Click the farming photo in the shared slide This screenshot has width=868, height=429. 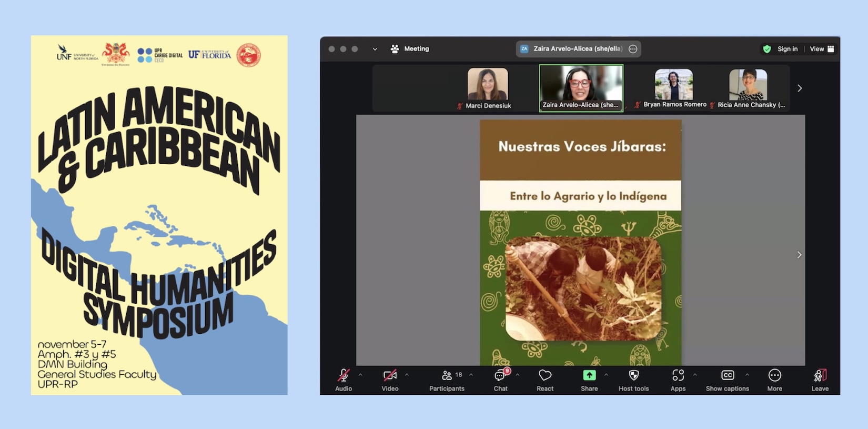[x=583, y=288]
